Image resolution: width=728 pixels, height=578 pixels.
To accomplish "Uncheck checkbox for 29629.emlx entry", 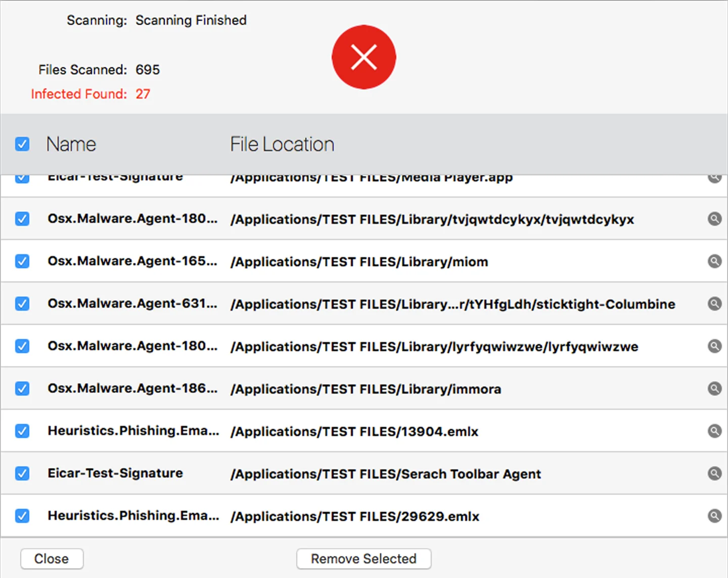I will coord(22,516).
